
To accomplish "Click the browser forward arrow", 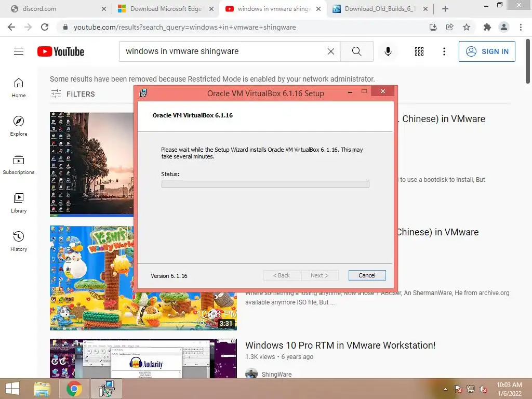I will click(x=28, y=27).
